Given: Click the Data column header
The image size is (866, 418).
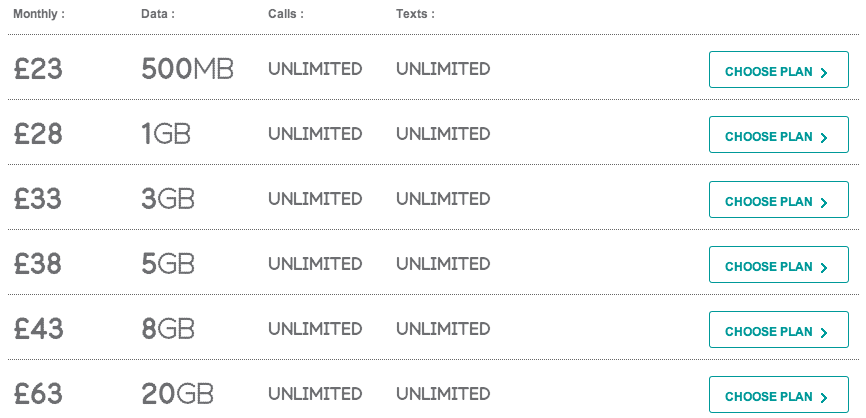Looking at the screenshot, I should click(158, 14).
